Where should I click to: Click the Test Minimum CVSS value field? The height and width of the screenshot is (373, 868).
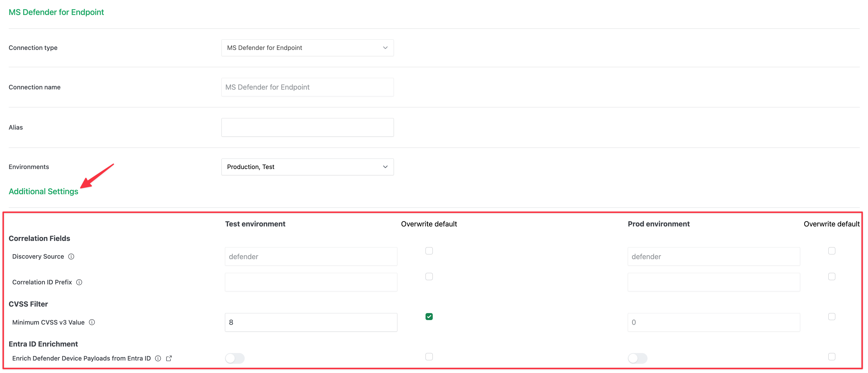pyautogui.click(x=311, y=322)
